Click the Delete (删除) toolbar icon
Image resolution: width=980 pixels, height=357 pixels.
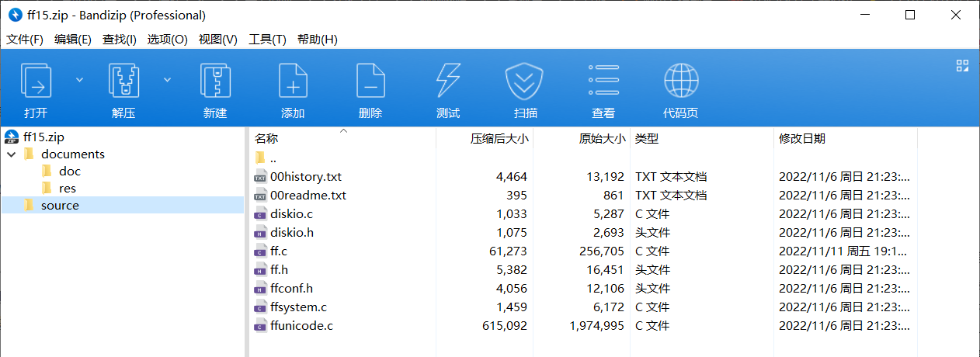tap(370, 80)
